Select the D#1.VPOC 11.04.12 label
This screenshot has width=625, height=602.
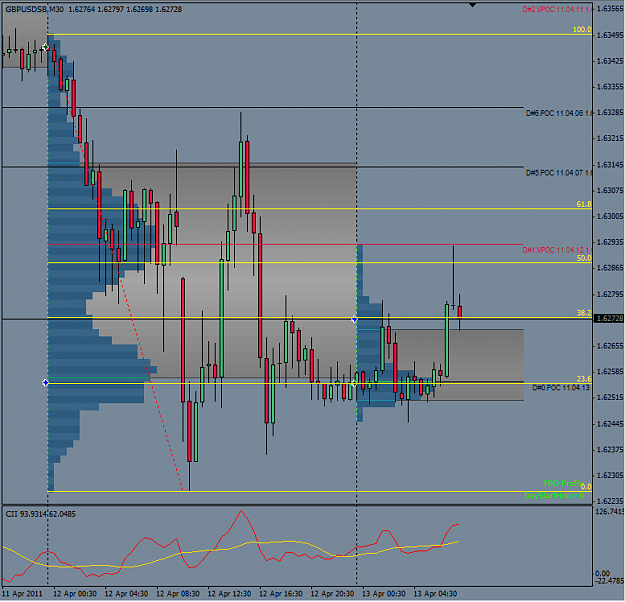pyautogui.click(x=557, y=250)
